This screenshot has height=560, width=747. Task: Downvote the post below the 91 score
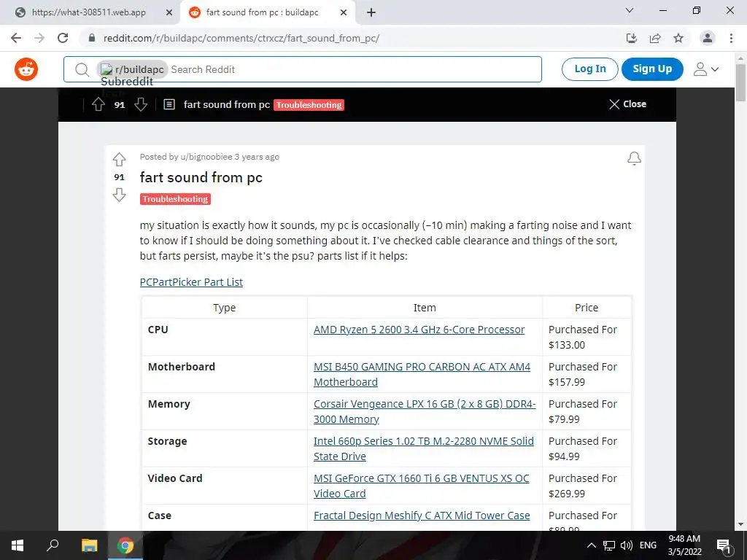click(x=119, y=195)
